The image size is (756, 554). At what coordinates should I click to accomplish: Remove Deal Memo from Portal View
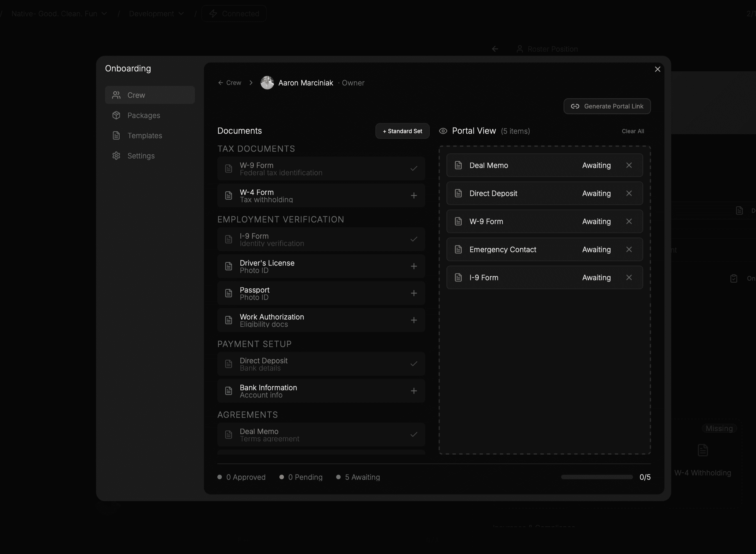click(x=629, y=165)
